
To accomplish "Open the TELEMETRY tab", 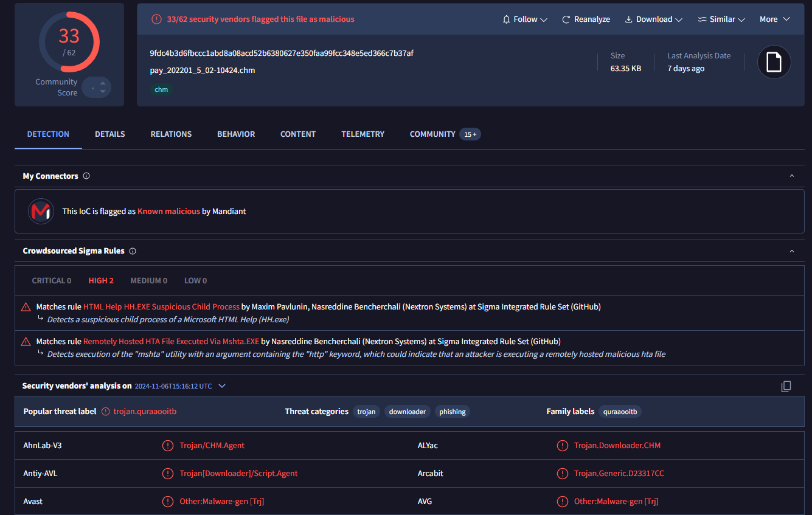I will coord(363,134).
